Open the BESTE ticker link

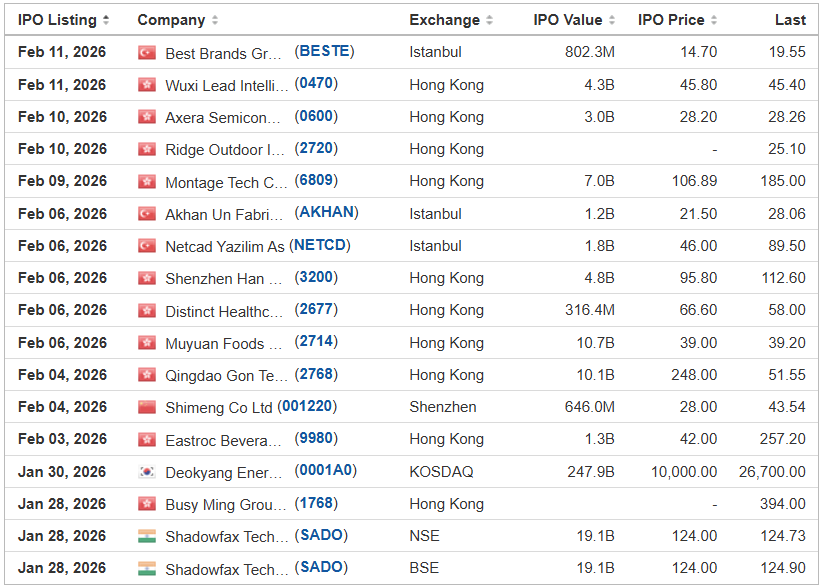[324, 51]
